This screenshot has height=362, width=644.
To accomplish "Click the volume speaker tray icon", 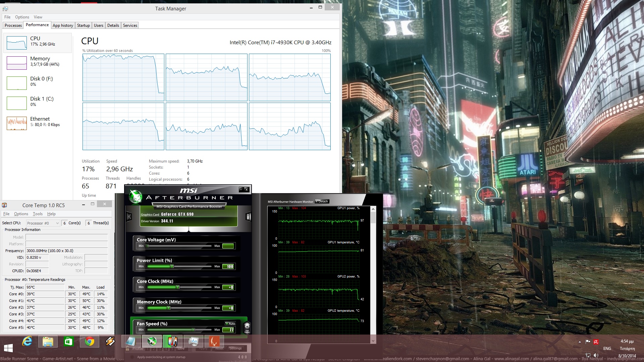I will point(596,355).
